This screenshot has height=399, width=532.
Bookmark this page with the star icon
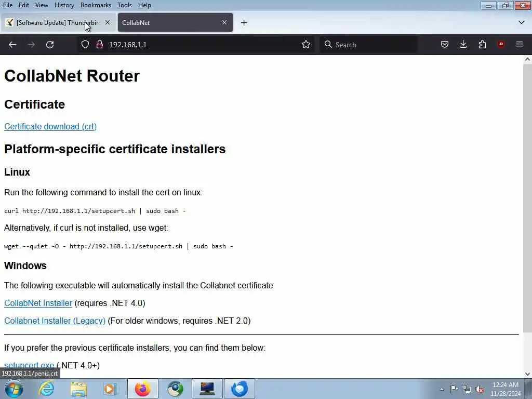pos(305,45)
